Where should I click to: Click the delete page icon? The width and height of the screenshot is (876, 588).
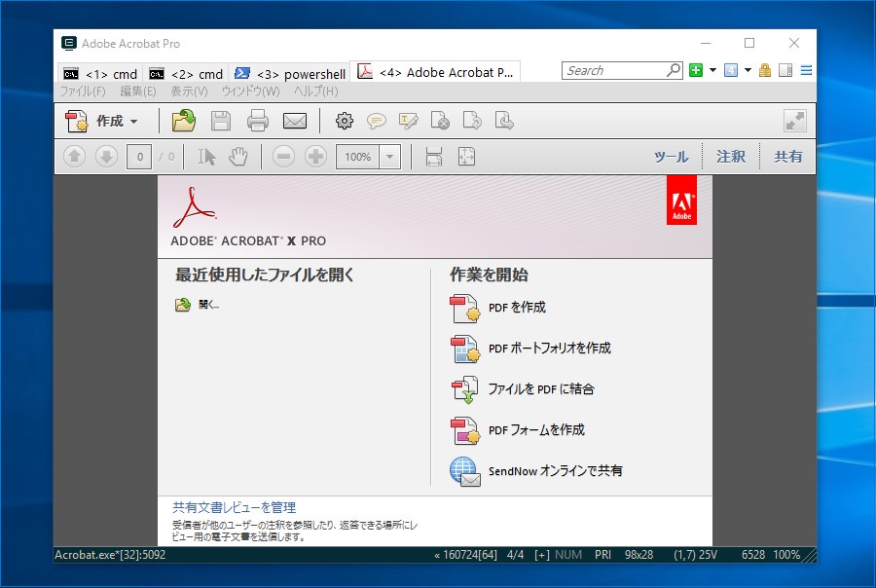pos(440,121)
